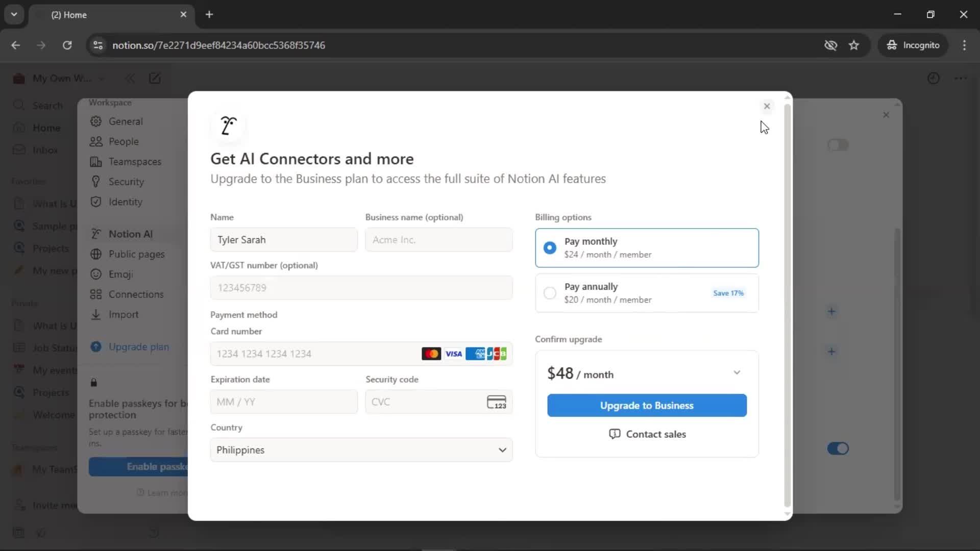Collapse the sidebar with double chevron icon
This screenshot has width=980, height=551.
[x=130, y=79]
